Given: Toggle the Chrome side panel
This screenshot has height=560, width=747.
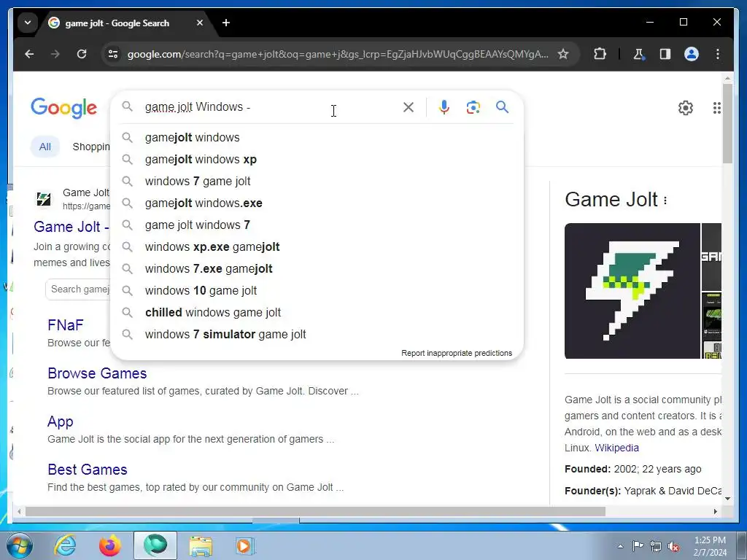Looking at the screenshot, I should click(x=665, y=54).
